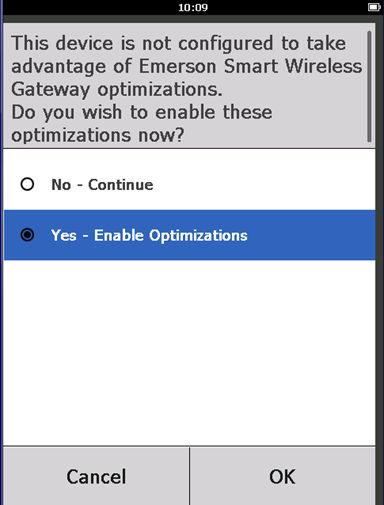
Task: Dismiss the dialog with Cancel
Action: 96,476
